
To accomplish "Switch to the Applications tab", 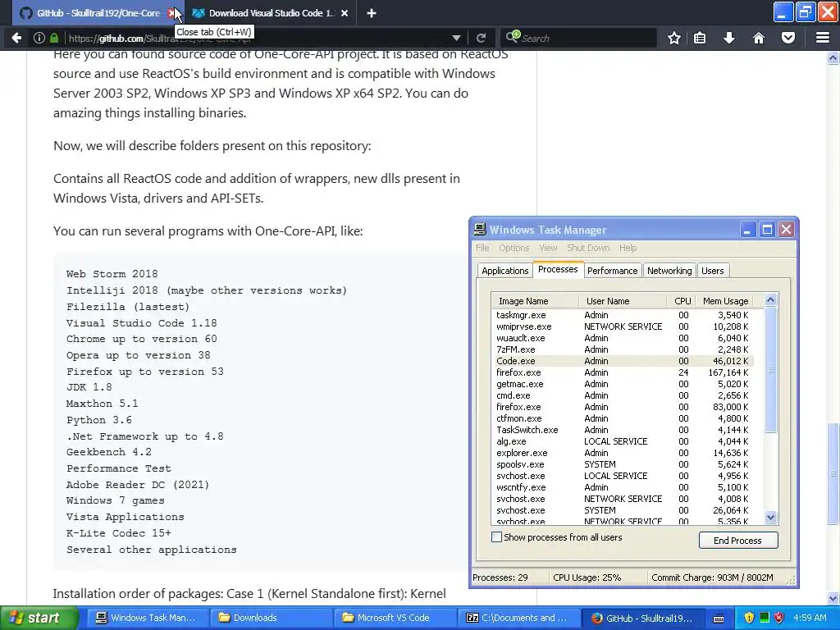I will tap(504, 271).
